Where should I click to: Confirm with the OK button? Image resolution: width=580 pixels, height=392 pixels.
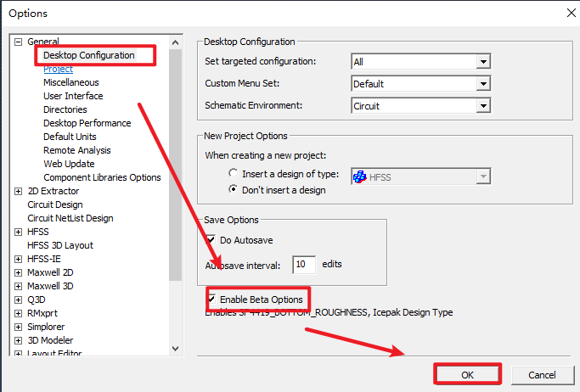(x=467, y=375)
